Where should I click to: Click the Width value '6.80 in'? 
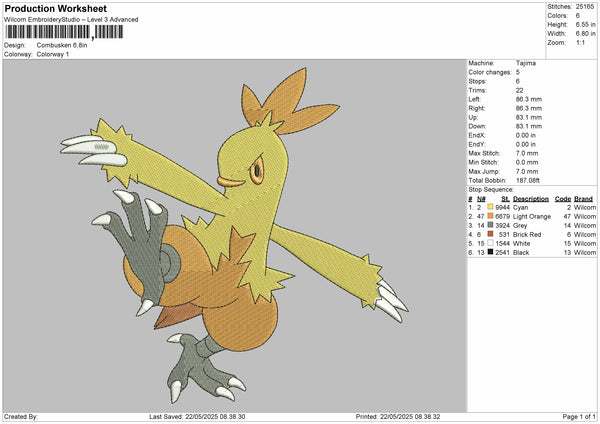coord(585,34)
